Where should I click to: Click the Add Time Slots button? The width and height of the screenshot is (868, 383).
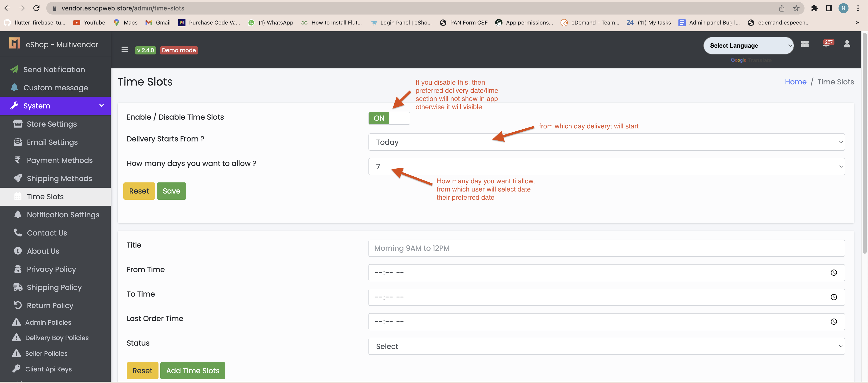click(193, 371)
